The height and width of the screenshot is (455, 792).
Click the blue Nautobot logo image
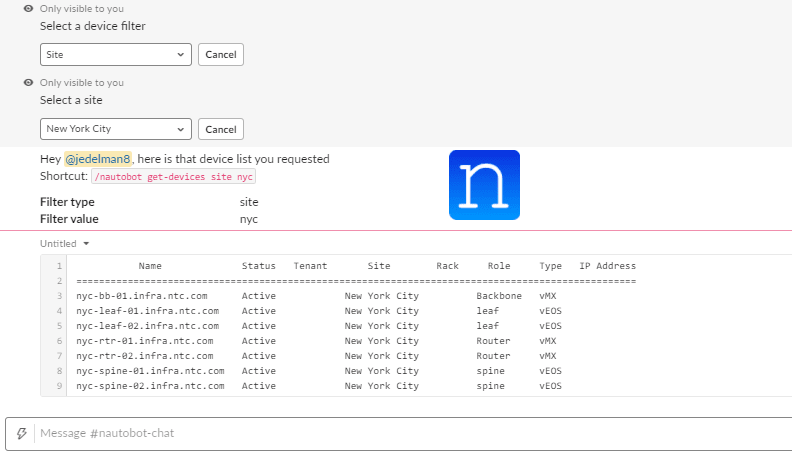point(484,185)
